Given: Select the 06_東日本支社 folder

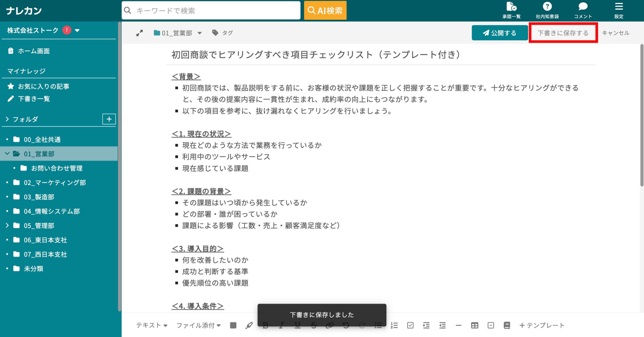Looking at the screenshot, I should point(45,240).
